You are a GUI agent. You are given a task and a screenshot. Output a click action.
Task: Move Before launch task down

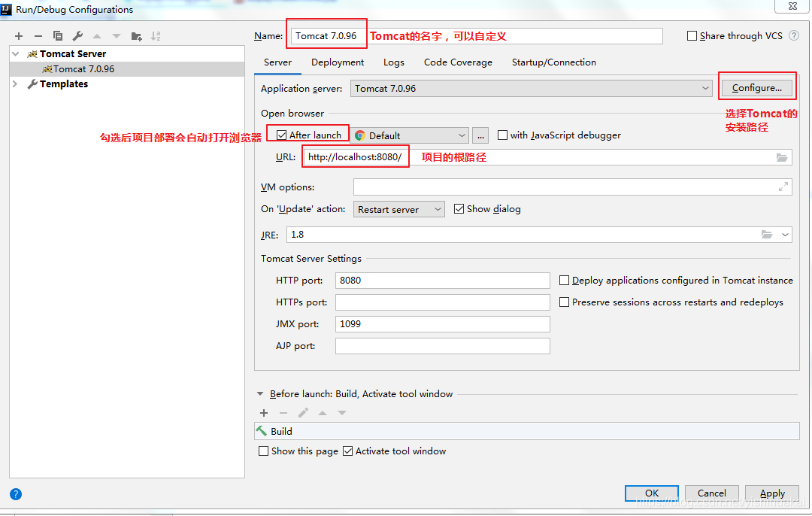(x=342, y=413)
